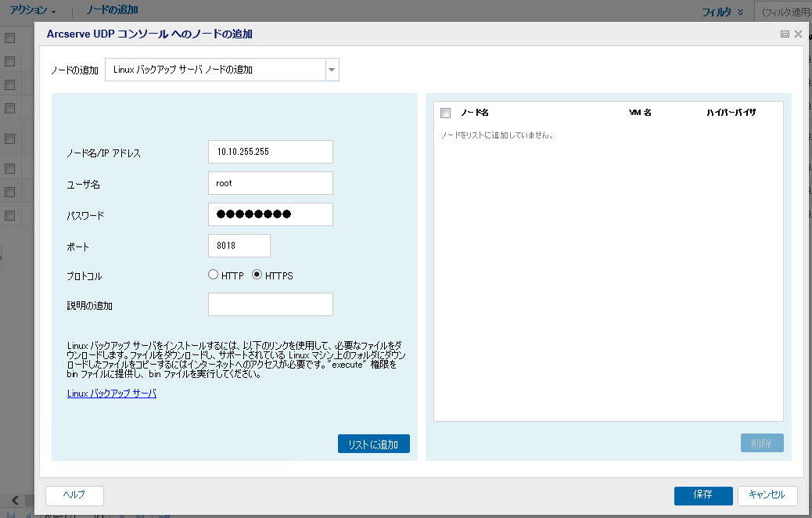Click the VM 名 column header

point(640,113)
